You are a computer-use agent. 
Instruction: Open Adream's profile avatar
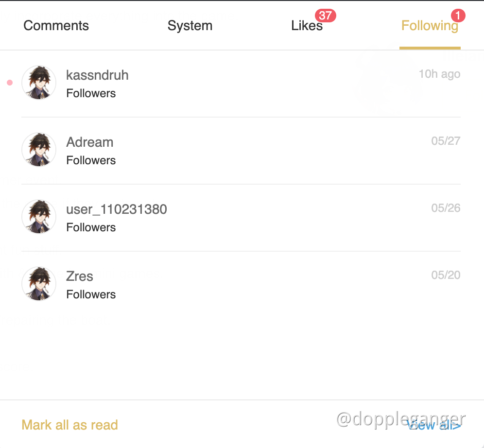pos(39,150)
